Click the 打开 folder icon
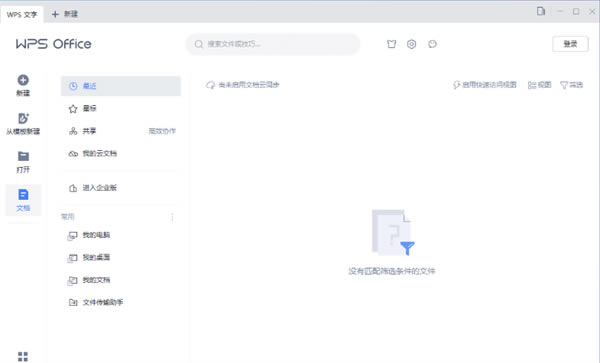Viewport: 600px width, 363px height. pos(23,156)
